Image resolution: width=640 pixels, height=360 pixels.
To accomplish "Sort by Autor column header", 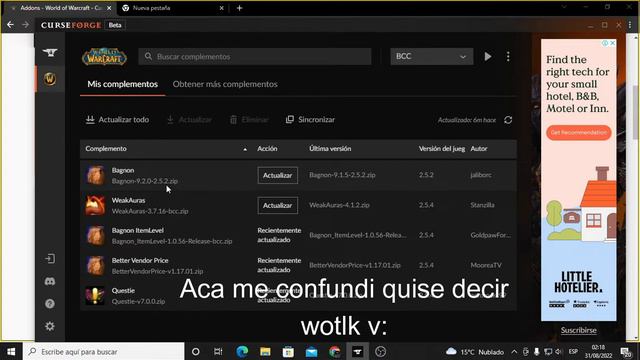I will click(479, 149).
